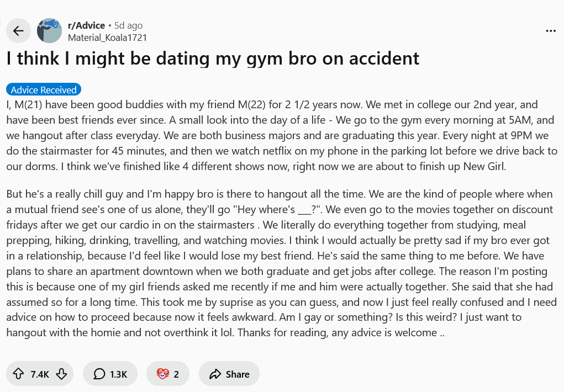The image size is (564, 392).
Task: Click the post title about dating gym bro
Action: click(x=213, y=59)
